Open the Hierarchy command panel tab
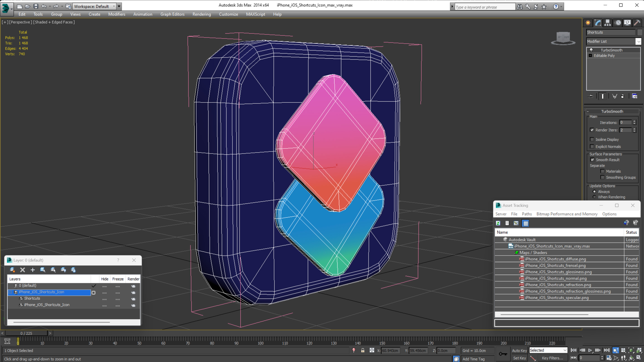This screenshot has width=644, height=362. click(x=607, y=23)
